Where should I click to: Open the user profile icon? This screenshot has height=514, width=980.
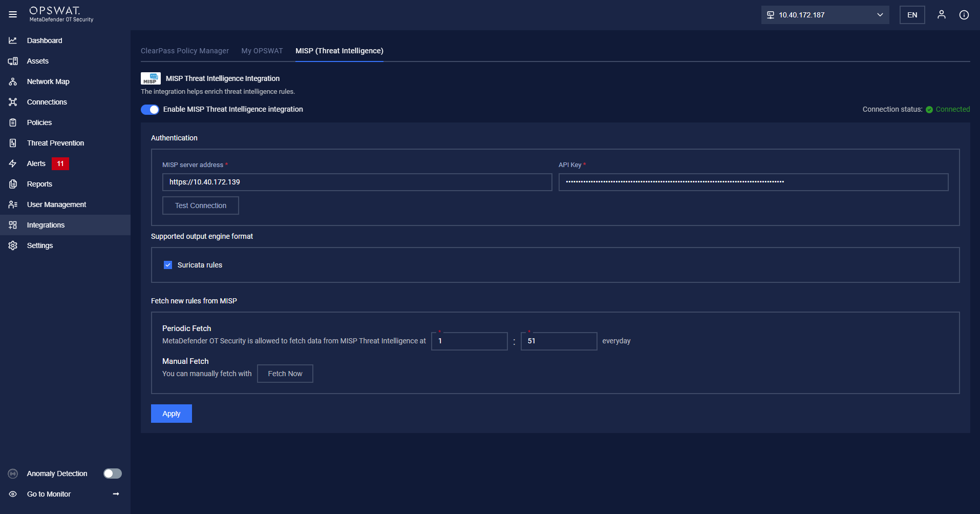click(x=941, y=14)
